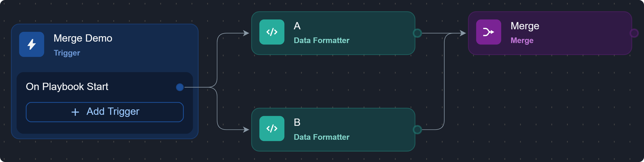
Task: Click the Merge Demo title text
Action: tap(83, 38)
